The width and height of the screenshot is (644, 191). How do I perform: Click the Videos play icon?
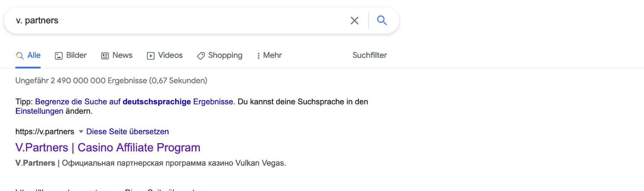pyautogui.click(x=151, y=56)
